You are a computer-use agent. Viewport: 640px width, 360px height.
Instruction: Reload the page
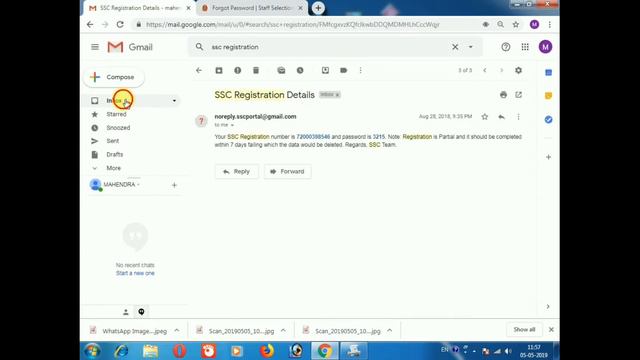[120, 24]
